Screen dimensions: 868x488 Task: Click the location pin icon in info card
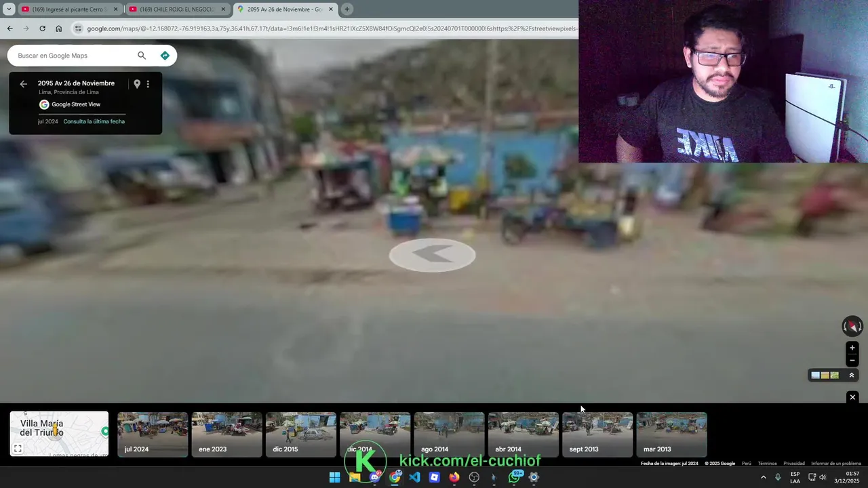[137, 84]
